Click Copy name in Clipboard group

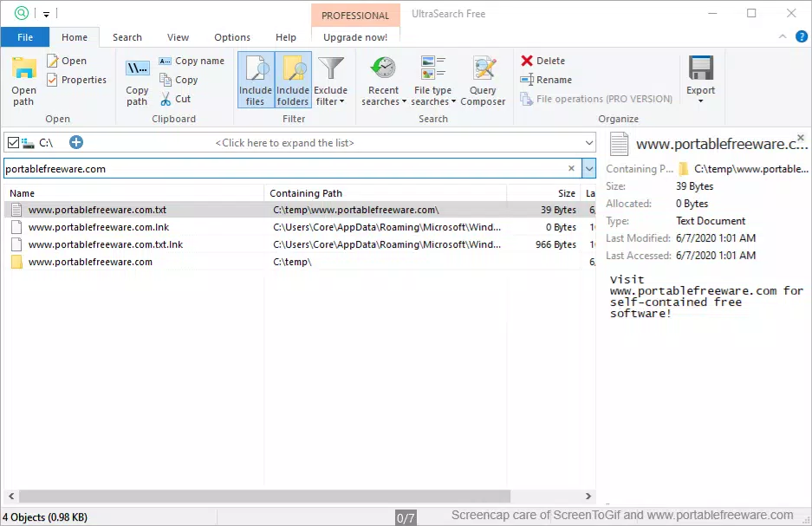[x=192, y=61]
